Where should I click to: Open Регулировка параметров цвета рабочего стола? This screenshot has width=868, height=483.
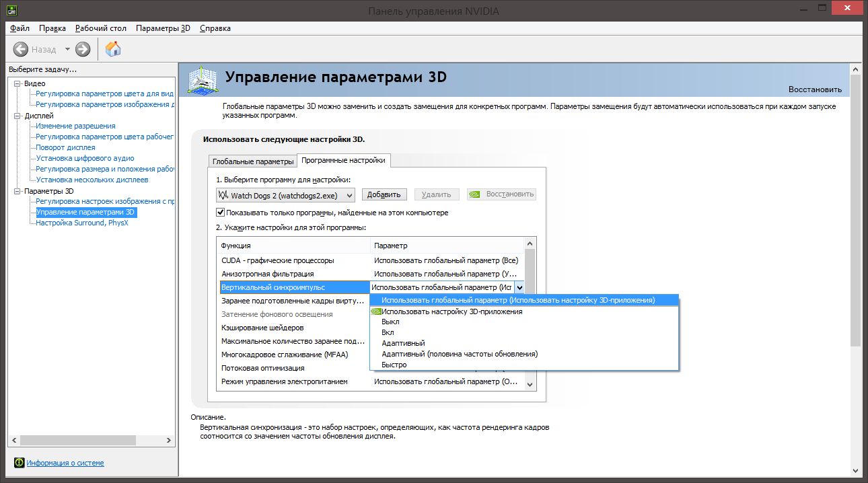(x=104, y=137)
